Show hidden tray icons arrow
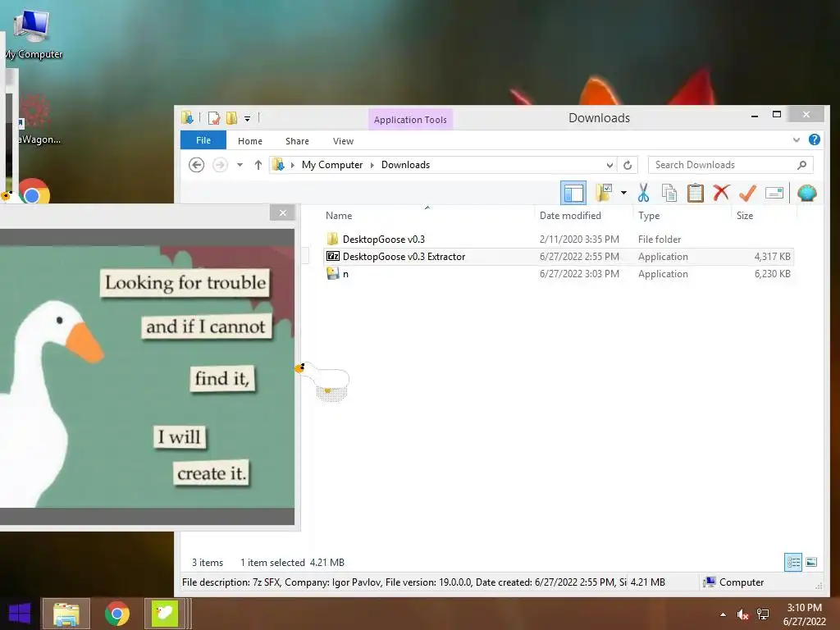This screenshot has height=630, width=840. (x=724, y=614)
